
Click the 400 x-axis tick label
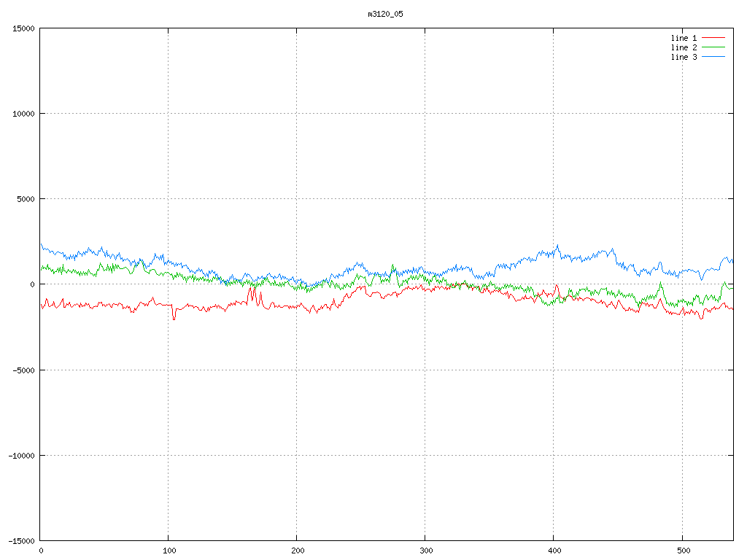click(x=554, y=550)
